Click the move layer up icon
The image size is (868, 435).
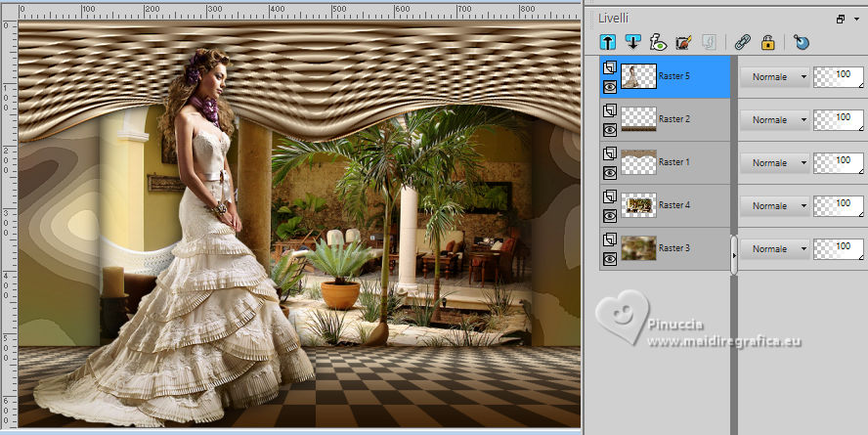coord(607,42)
